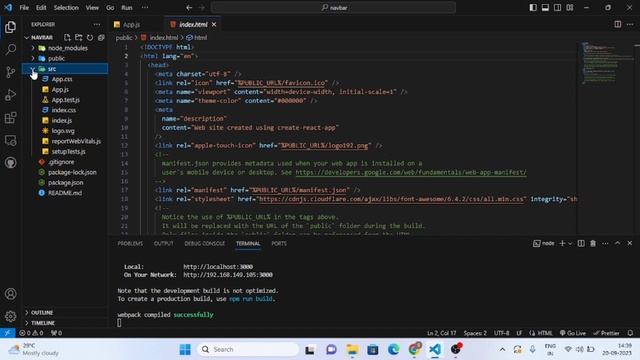This screenshot has width=640, height=360.
Task: Open the View menu
Action: 92,7
